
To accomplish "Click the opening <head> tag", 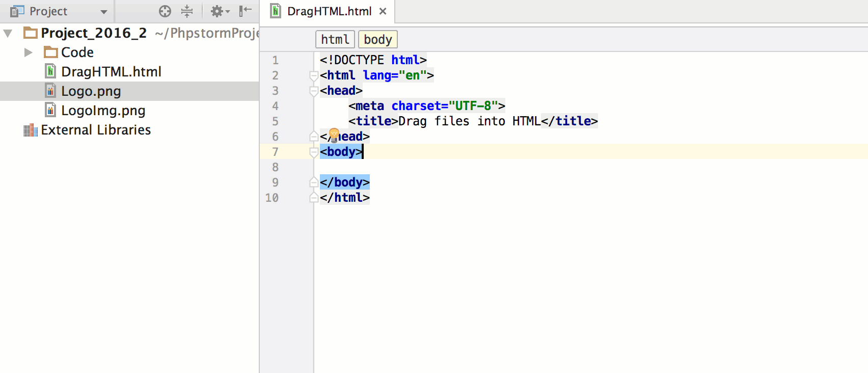I will pos(341,91).
